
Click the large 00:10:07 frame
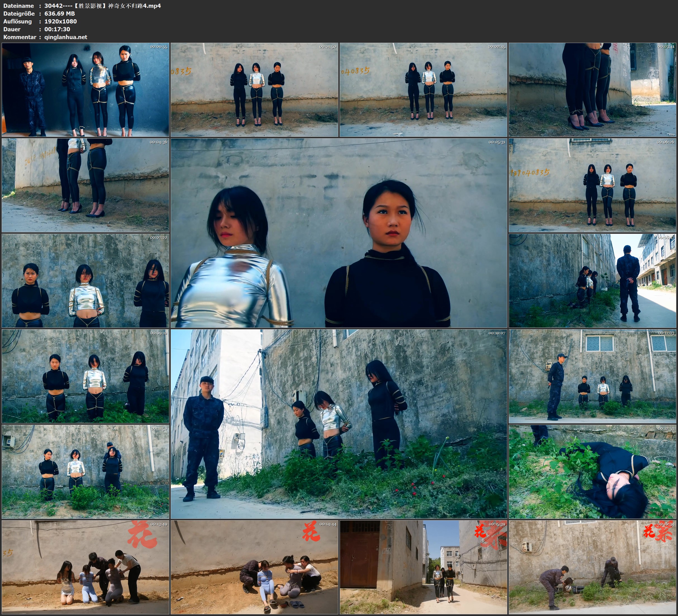tap(339, 424)
